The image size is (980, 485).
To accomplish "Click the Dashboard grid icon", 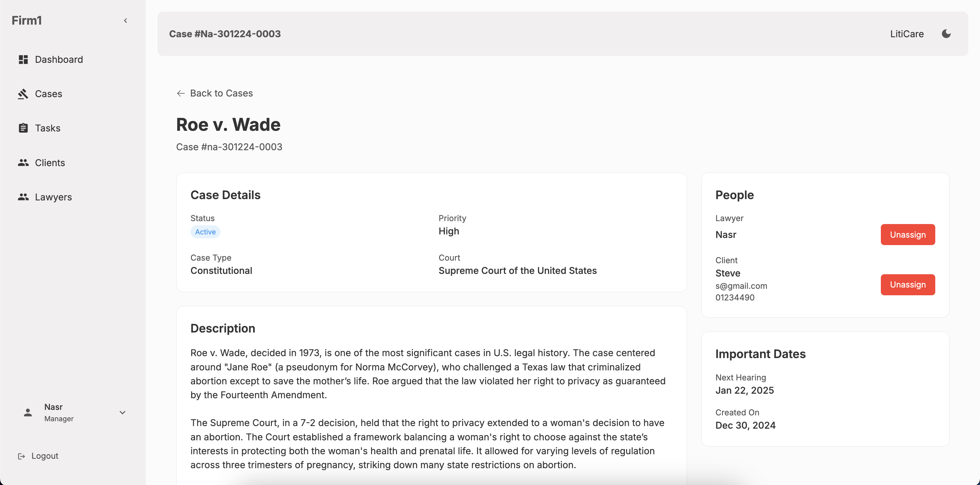I will 23,59.
